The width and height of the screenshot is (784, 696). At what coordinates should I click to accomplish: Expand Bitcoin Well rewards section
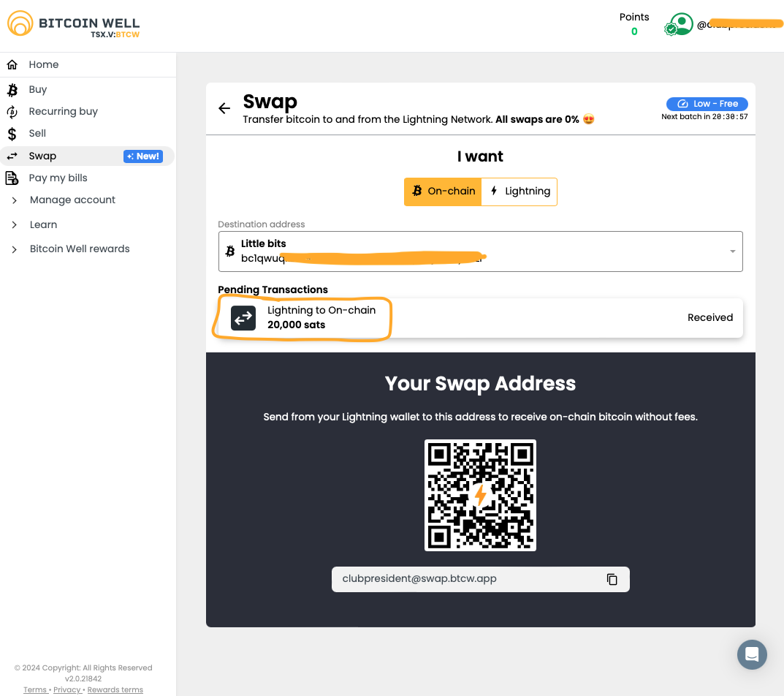click(x=79, y=249)
